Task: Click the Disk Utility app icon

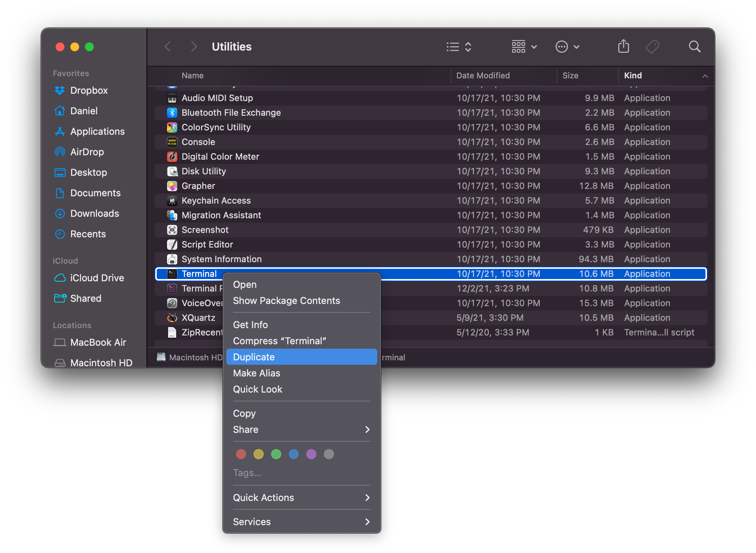Action: (172, 171)
